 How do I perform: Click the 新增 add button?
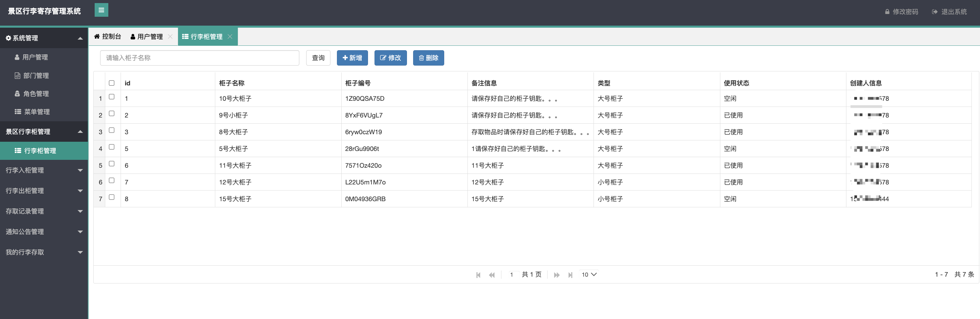point(352,58)
